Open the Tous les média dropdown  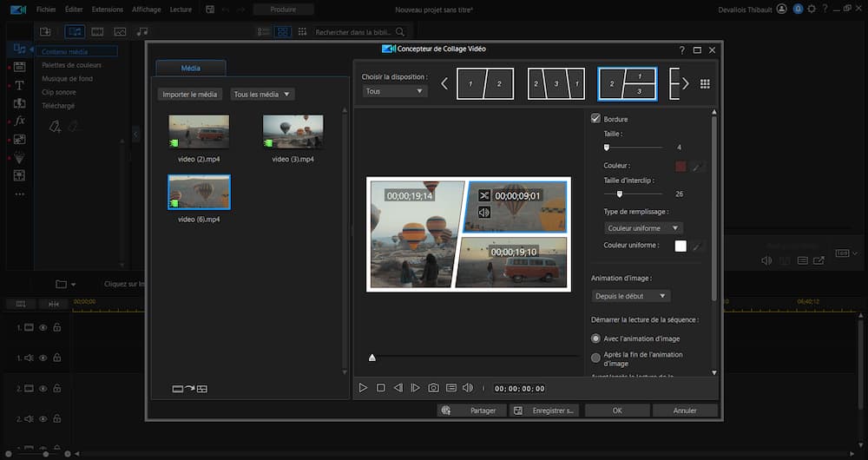click(x=262, y=94)
